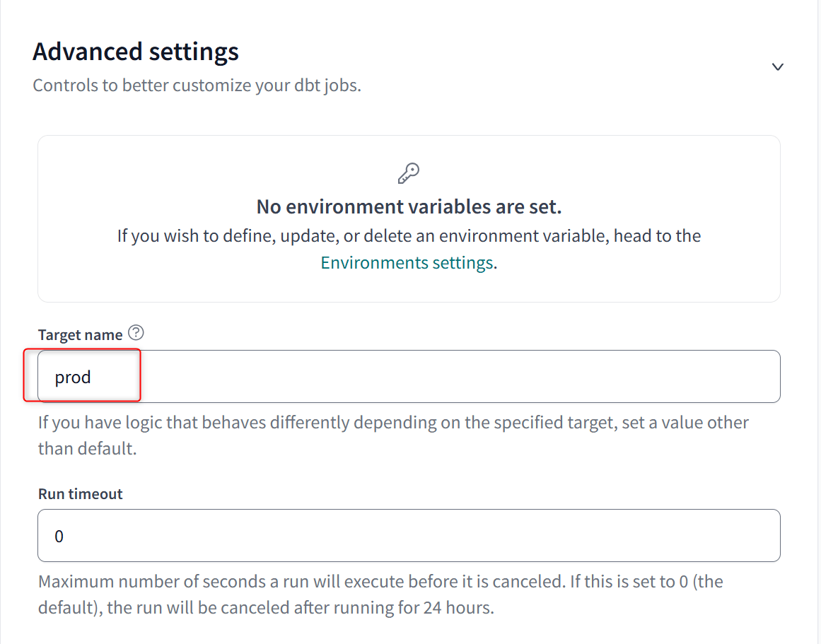Select the 'No environment variables are set.' heading

pos(409,207)
